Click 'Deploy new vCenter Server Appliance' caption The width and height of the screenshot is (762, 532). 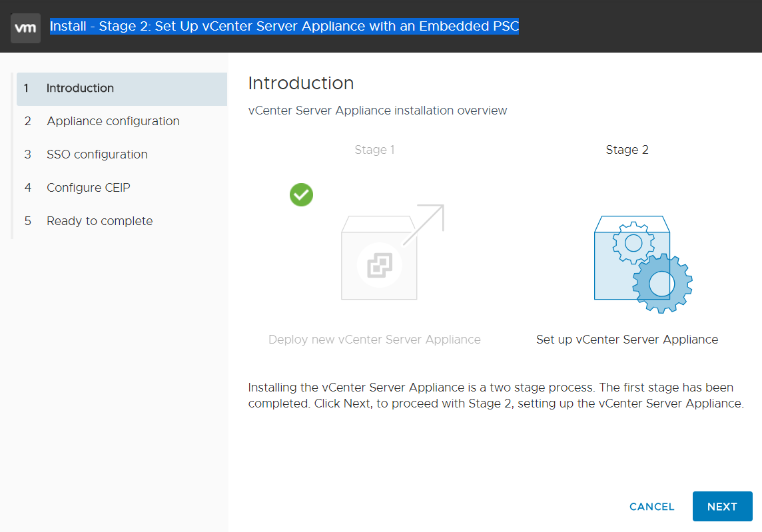tap(374, 340)
